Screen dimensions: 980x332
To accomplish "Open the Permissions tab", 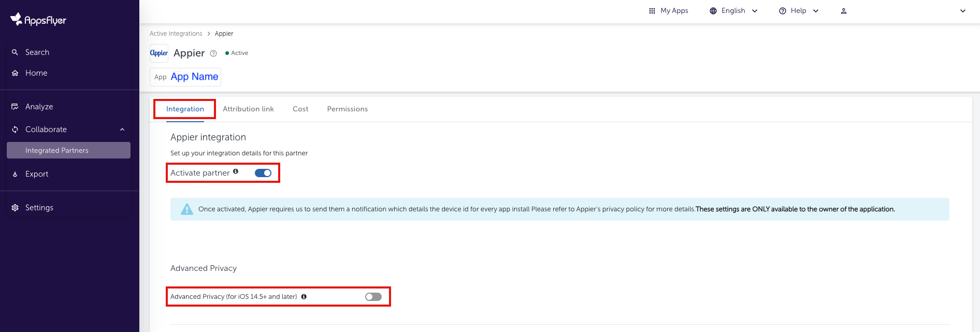I will (x=348, y=109).
